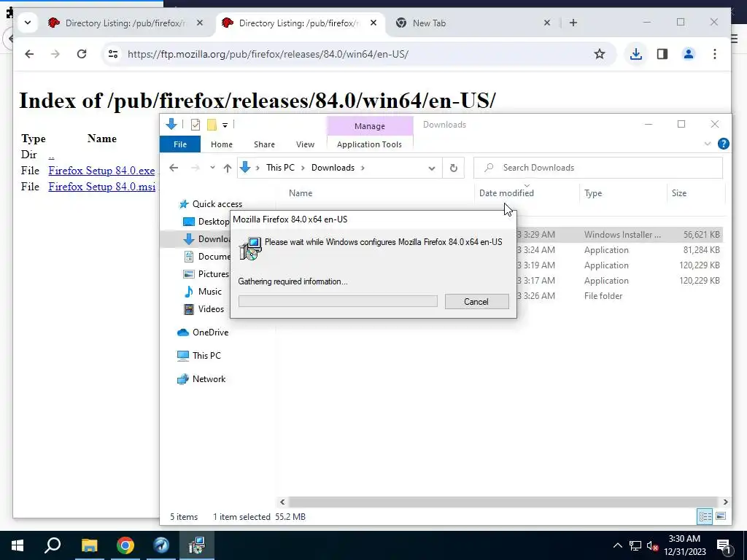Click the Manage contextual tab
The height and width of the screenshot is (560, 747).
[x=370, y=126]
